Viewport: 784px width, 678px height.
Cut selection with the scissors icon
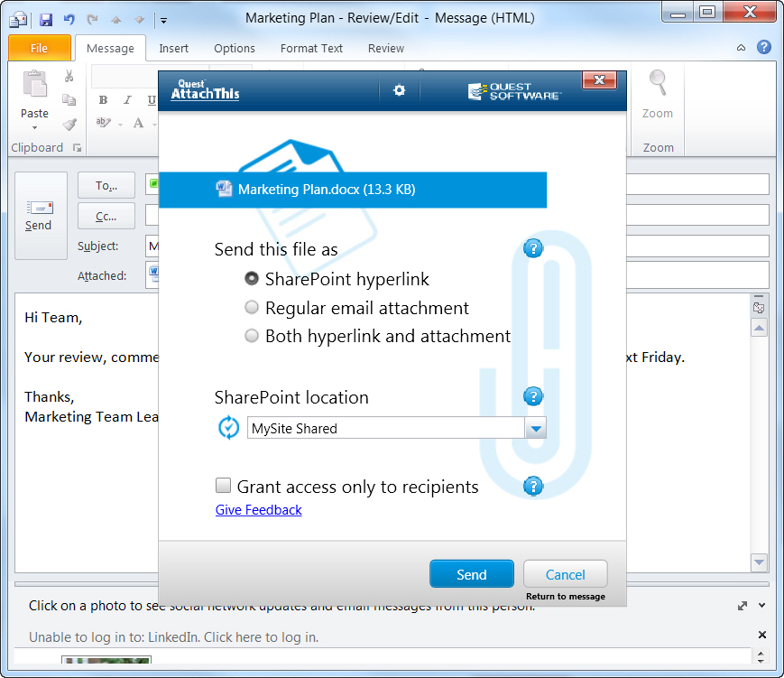69,76
